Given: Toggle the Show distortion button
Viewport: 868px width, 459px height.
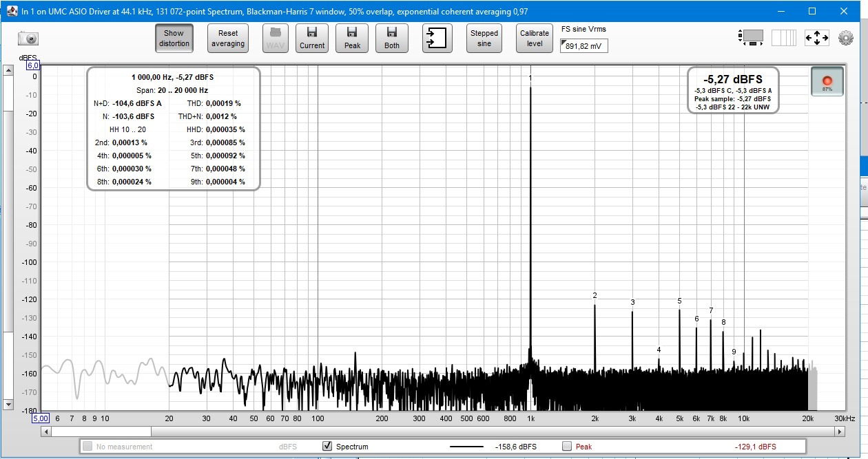Looking at the screenshot, I should coord(174,38).
